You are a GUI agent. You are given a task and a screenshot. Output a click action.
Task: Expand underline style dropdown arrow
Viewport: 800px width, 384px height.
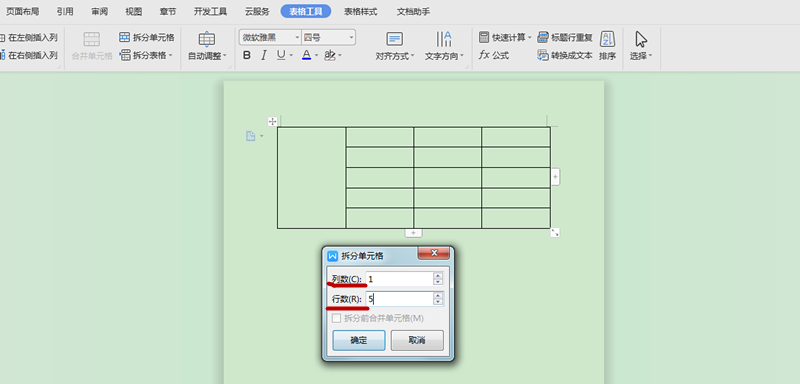[x=291, y=55]
